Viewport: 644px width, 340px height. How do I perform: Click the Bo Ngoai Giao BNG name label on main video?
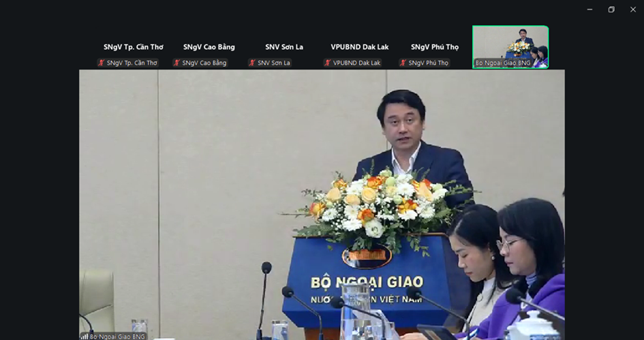117,336
